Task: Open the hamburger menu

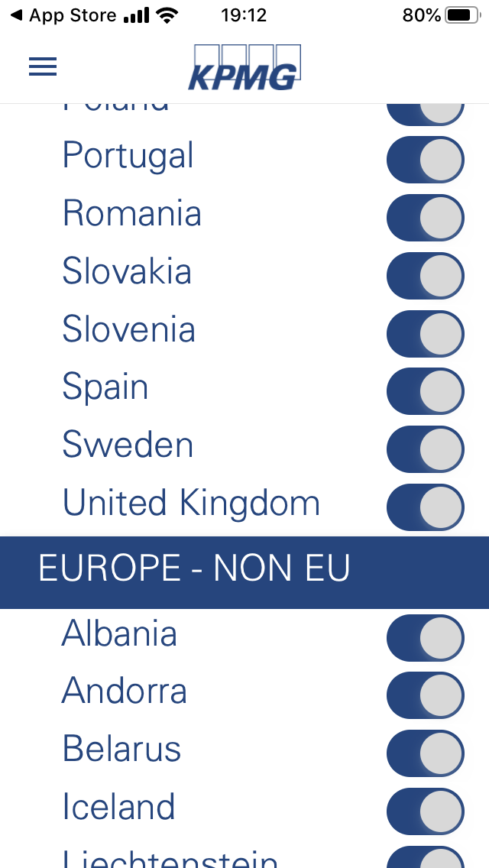Action: [x=43, y=67]
